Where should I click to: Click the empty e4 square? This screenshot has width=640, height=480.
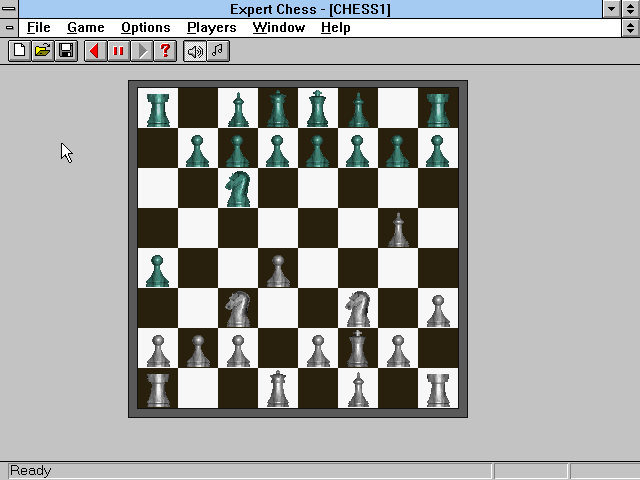pos(318,268)
